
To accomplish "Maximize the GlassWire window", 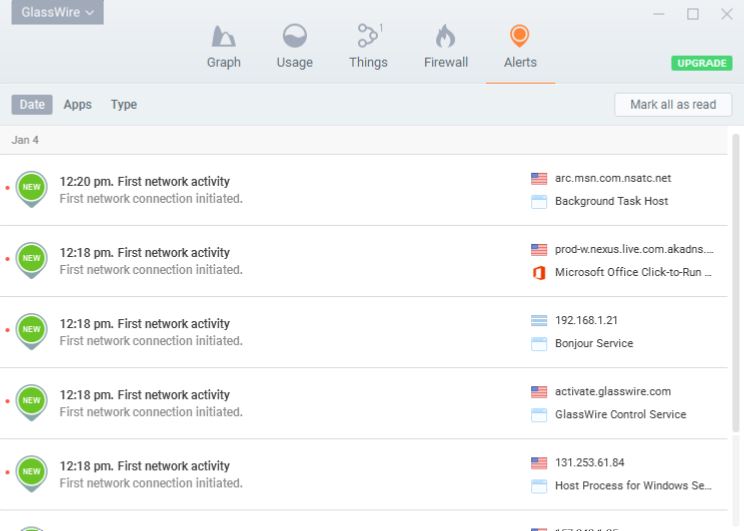I will pos(693,14).
